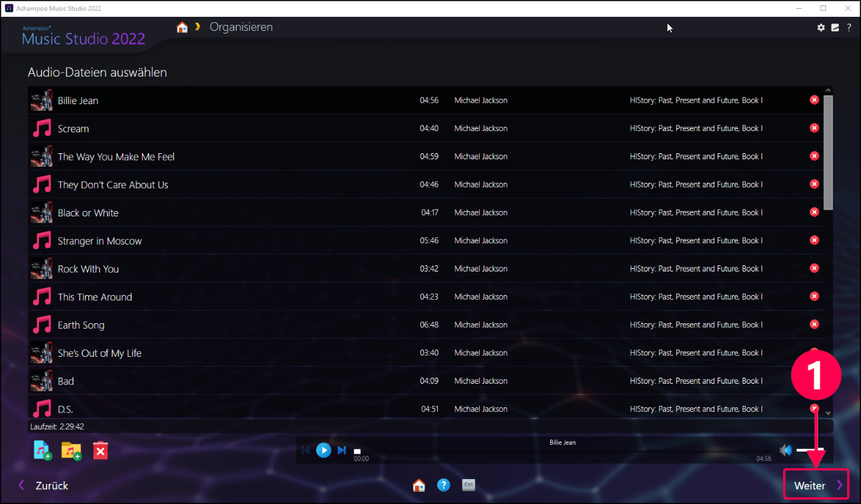Click She's Out of My Life cover thumbnail
The image size is (861, 504).
click(x=42, y=353)
